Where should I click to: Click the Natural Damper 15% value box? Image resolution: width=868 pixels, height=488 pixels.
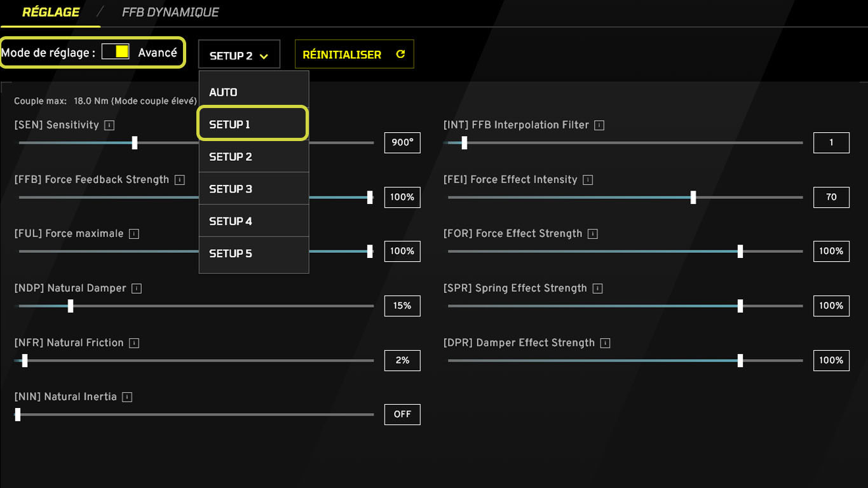point(402,306)
